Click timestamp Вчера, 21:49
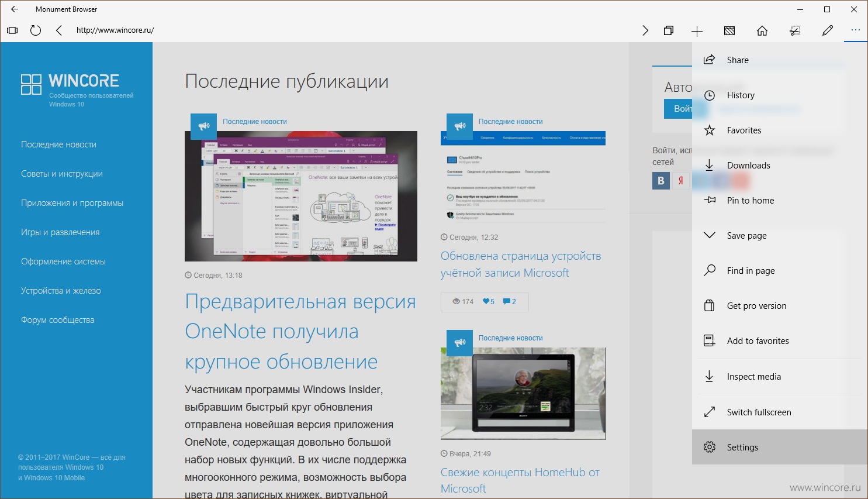Image resolution: width=868 pixels, height=499 pixels. click(466, 454)
